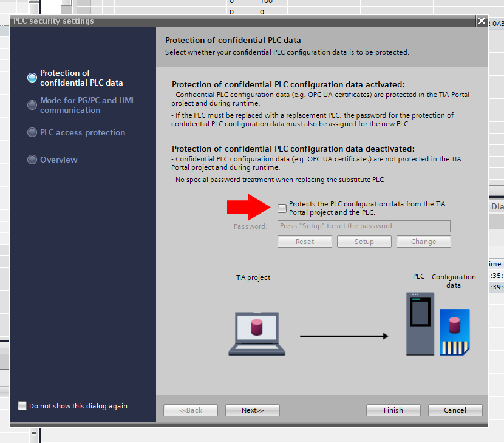This screenshot has height=443, width=504.
Task: Select the PLC access protection step bullet
Action: coord(32,132)
